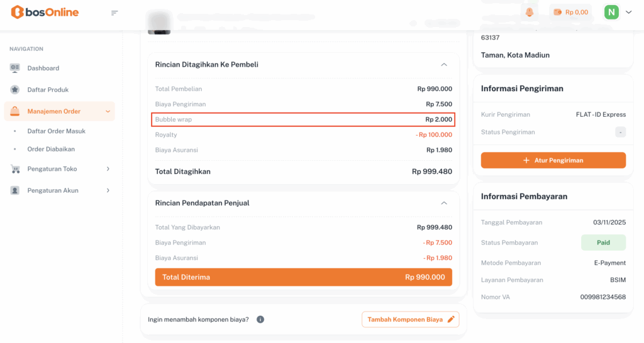The height and width of the screenshot is (343, 644).
Task: Toggle the sidebar hamburger menu icon
Action: coord(114,13)
